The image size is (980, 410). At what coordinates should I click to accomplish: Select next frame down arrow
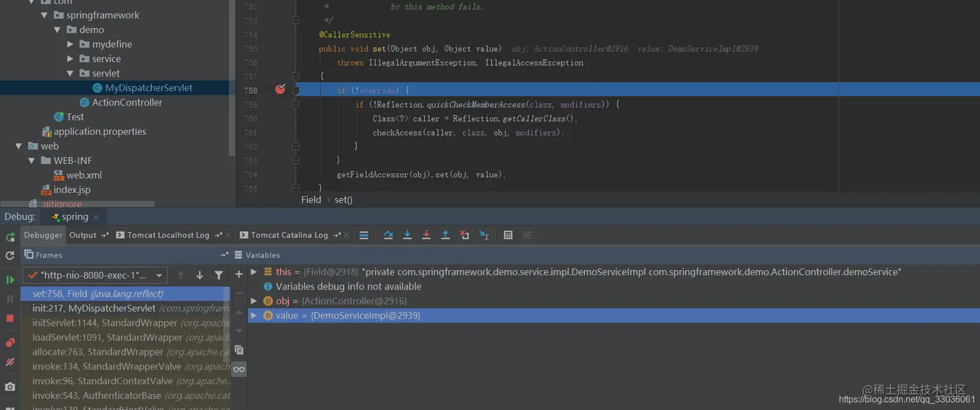(x=200, y=275)
